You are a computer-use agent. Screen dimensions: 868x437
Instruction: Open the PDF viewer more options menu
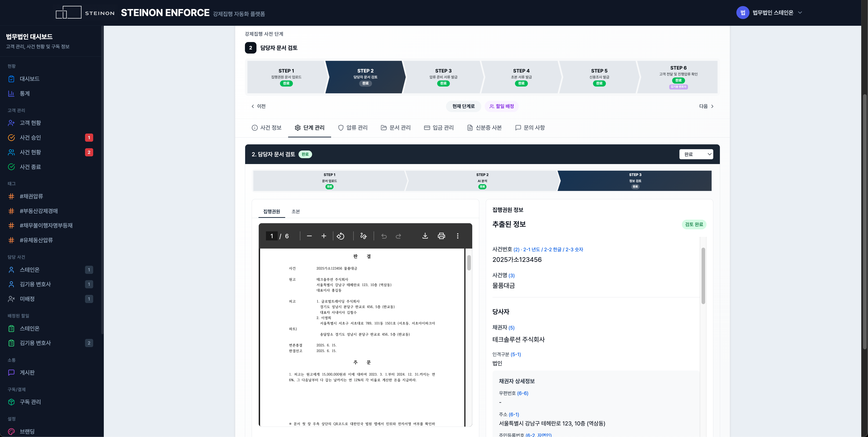457,236
